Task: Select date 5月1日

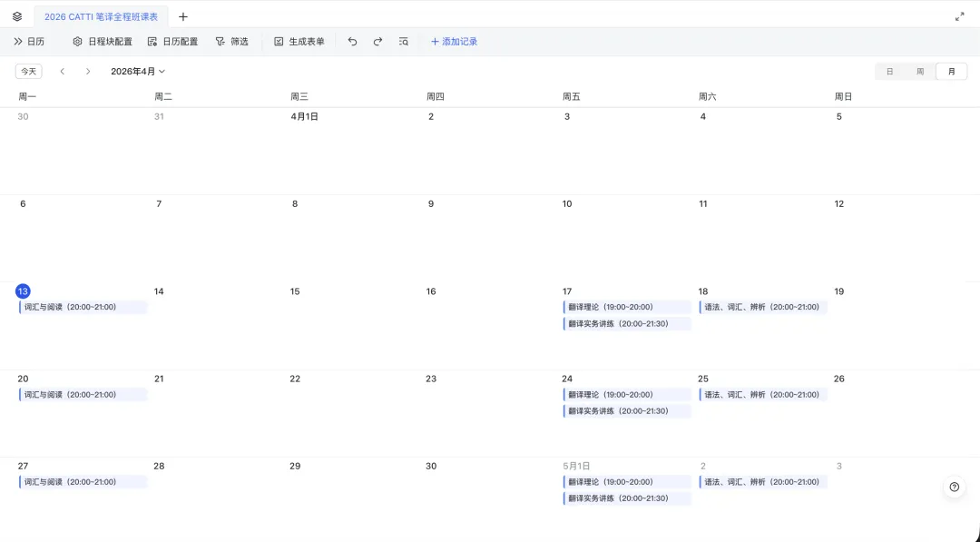Action: coord(576,467)
